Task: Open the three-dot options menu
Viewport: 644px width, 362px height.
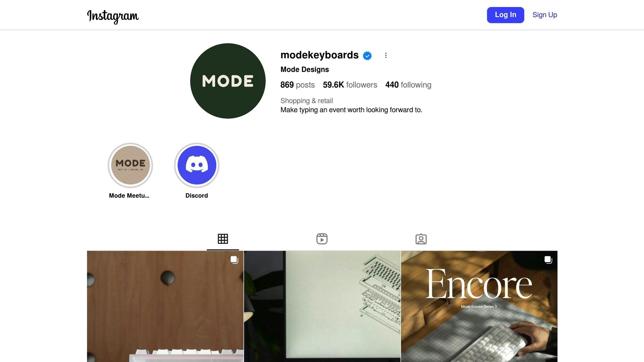Action: pyautogui.click(x=386, y=55)
